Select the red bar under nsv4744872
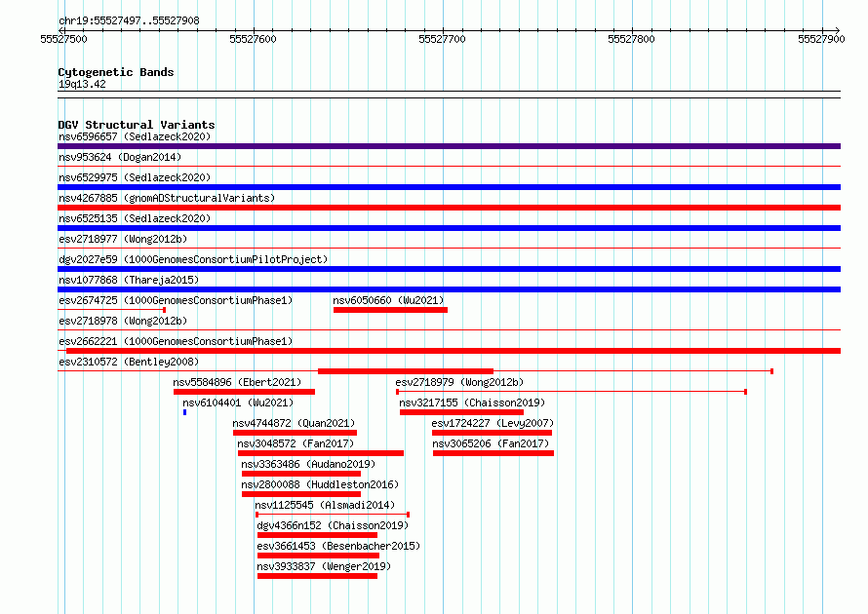 (x=296, y=433)
